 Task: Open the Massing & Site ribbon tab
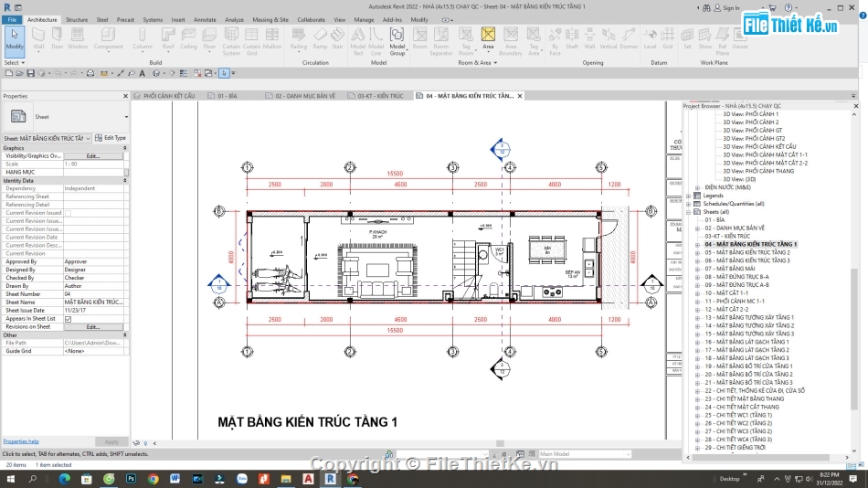[x=270, y=19]
